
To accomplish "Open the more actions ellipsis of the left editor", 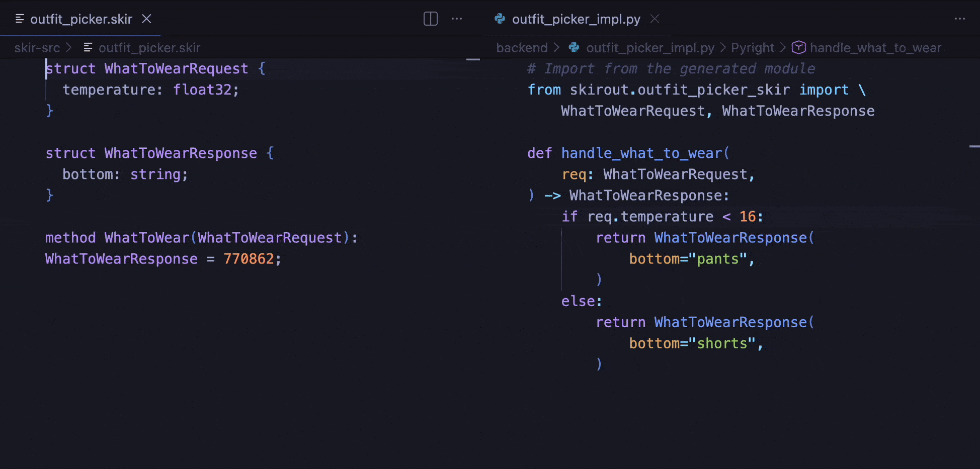I will click(457, 19).
